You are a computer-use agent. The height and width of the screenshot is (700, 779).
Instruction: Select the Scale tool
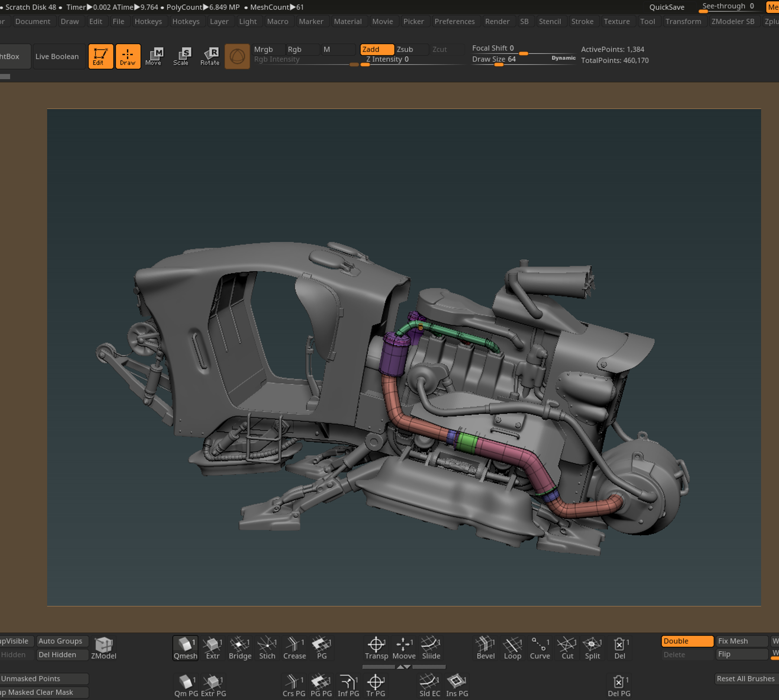pos(182,56)
